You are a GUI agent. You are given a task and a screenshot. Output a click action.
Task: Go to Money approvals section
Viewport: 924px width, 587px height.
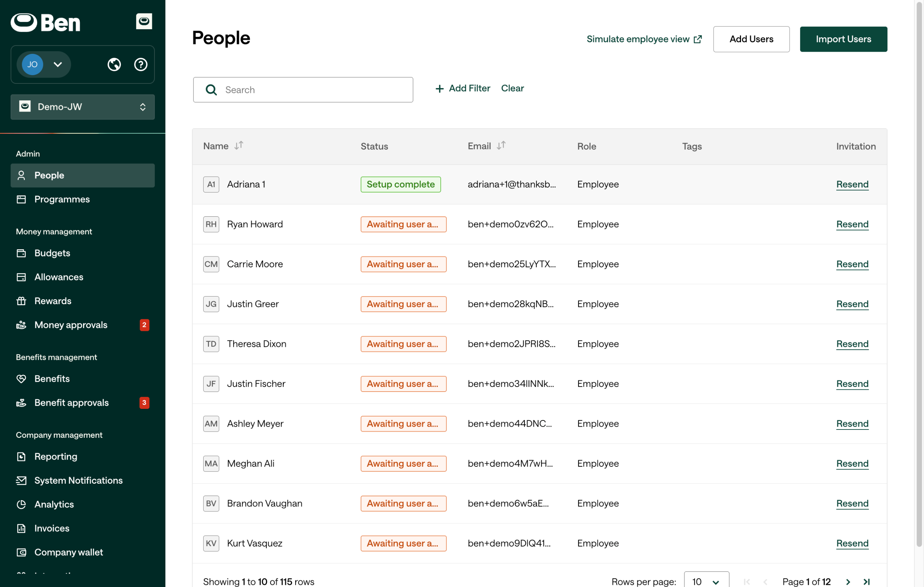point(71,325)
